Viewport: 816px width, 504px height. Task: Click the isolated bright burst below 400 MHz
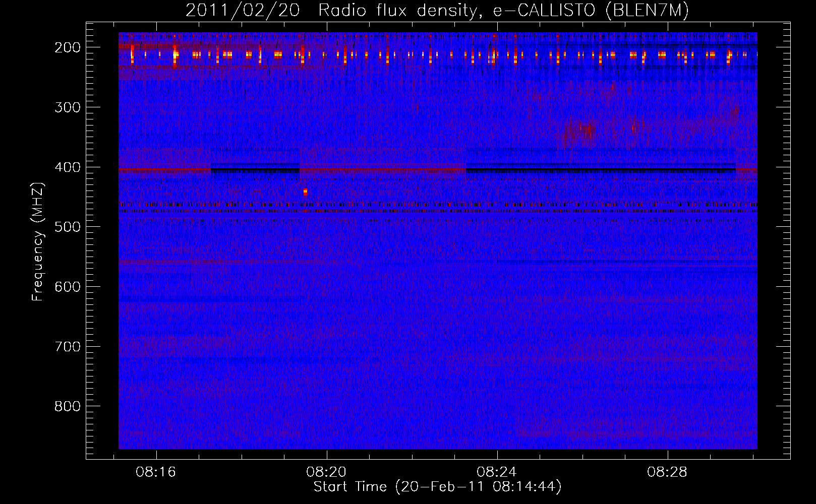pos(305,192)
